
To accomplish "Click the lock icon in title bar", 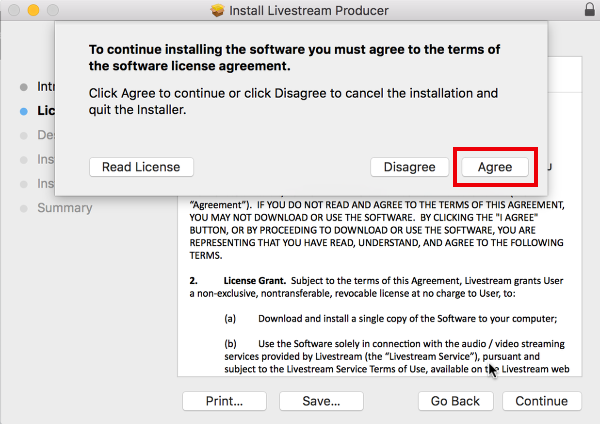I will [590, 9].
